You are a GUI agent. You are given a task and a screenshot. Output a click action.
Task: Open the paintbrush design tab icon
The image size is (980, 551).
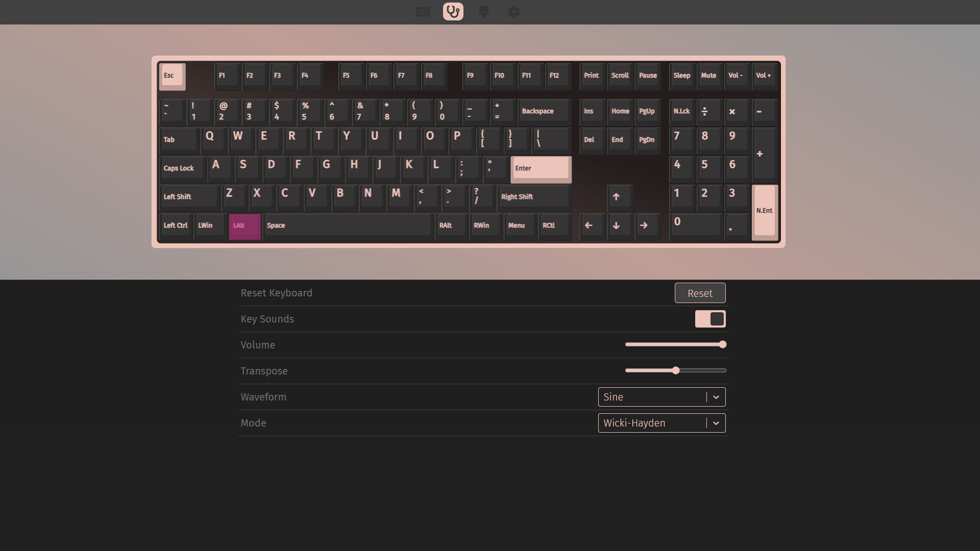pos(484,12)
